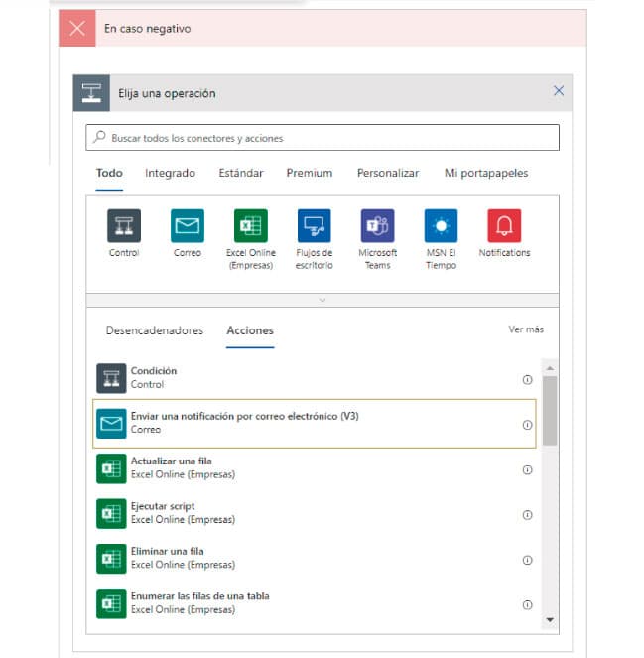
Task: Collapse the connectors list chevron
Action: (322, 299)
